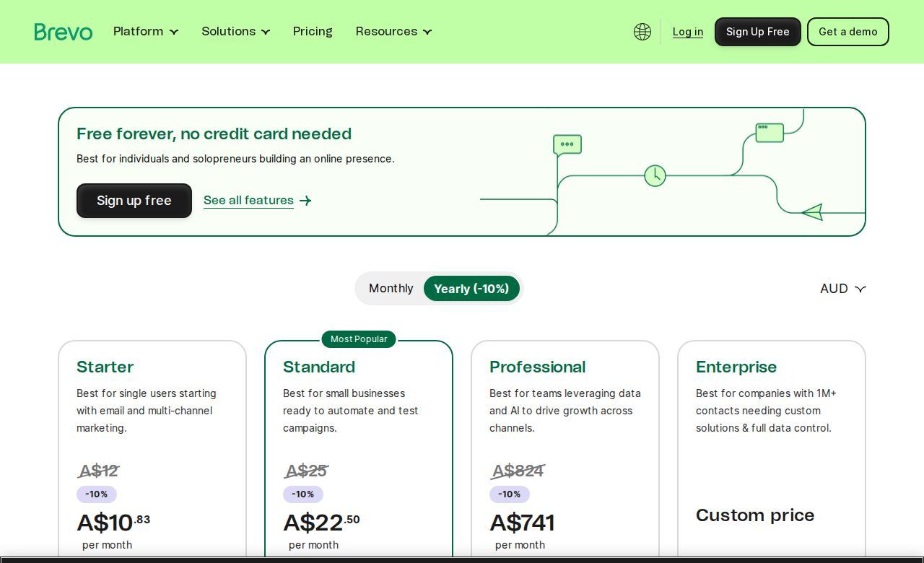Image resolution: width=924 pixels, height=563 pixels.
Task: Click the Brevo logo
Action: [64, 32]
